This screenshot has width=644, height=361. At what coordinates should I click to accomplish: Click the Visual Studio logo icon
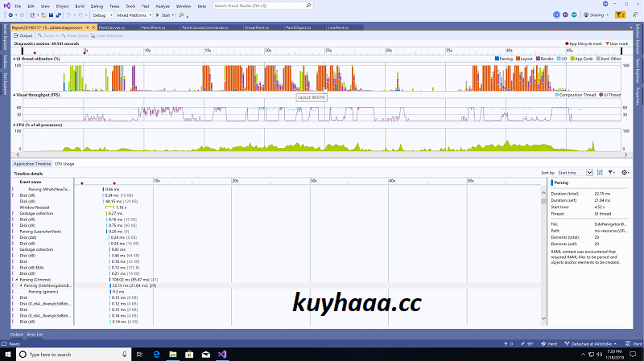7,6
